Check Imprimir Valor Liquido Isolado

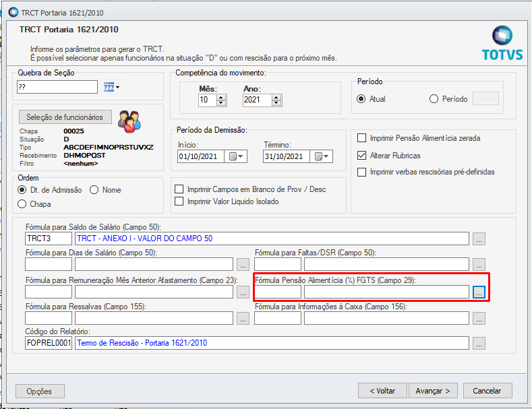pyautogui.click(x=179, y=201)
